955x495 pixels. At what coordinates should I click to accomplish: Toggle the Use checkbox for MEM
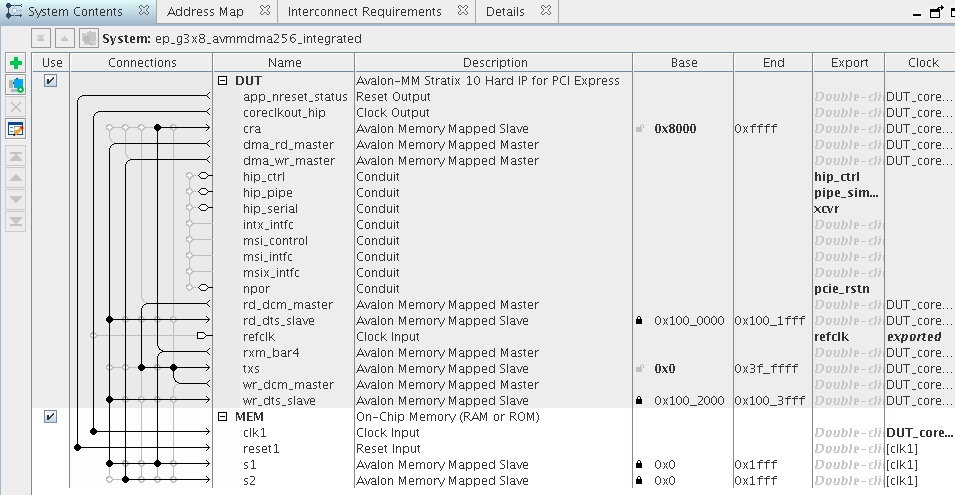[51, 417]
